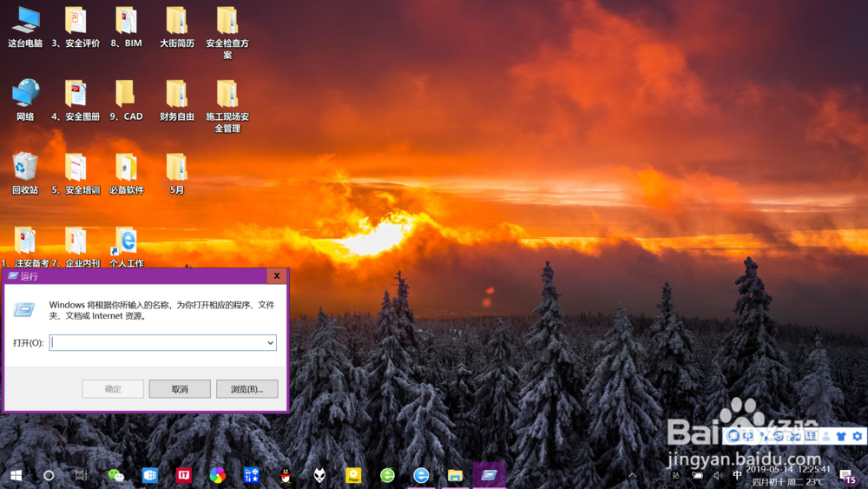Open the volume control in system tray
The image size is (868, 489).
719,475
